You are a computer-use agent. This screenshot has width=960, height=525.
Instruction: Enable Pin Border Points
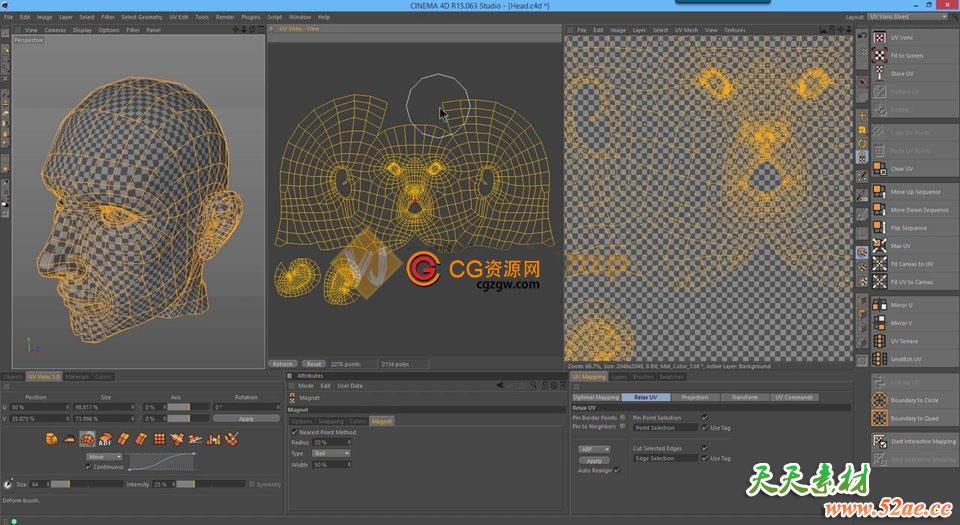coord(623,417)
